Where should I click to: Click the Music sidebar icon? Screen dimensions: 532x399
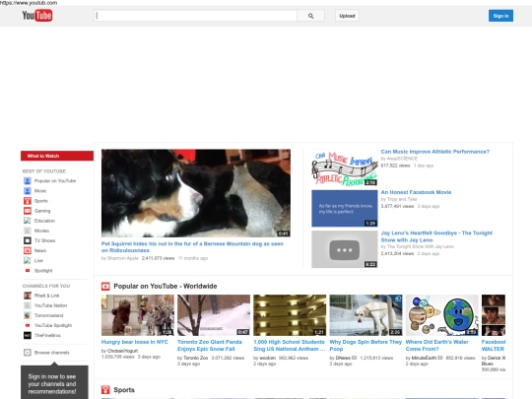(x=28, y=191)
